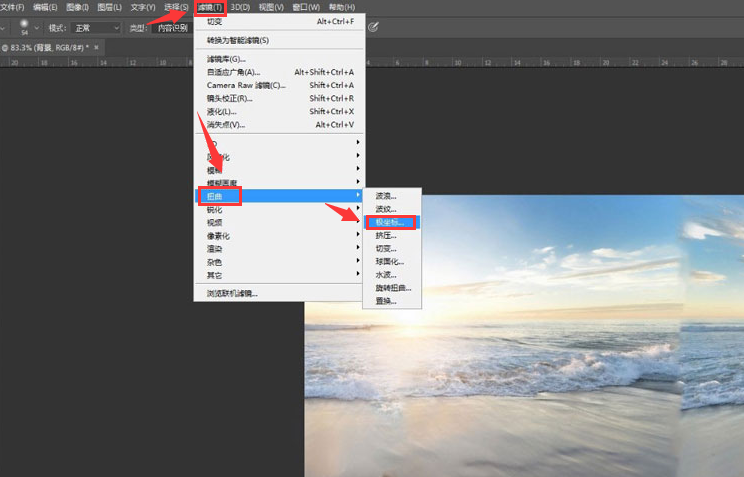This screenshot has height=477, width=744.
Task: Choose 切变... in distort submenu
Action: 392,248
